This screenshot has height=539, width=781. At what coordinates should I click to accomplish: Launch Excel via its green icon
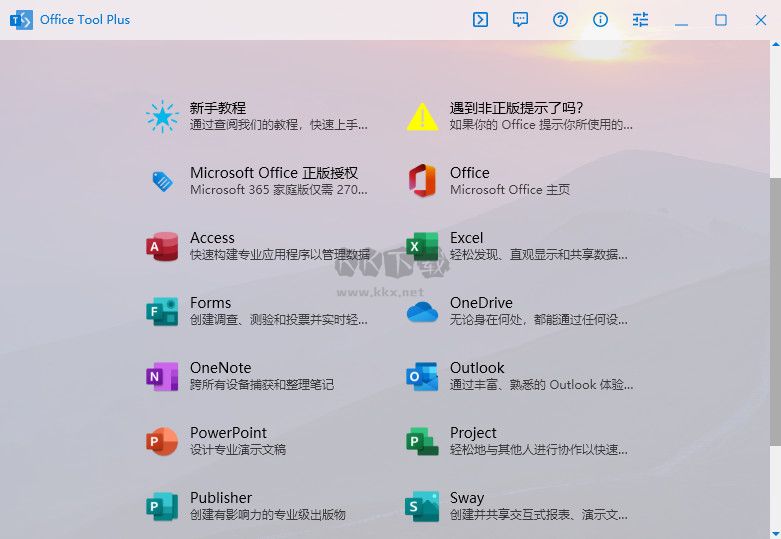pos(422,246)
